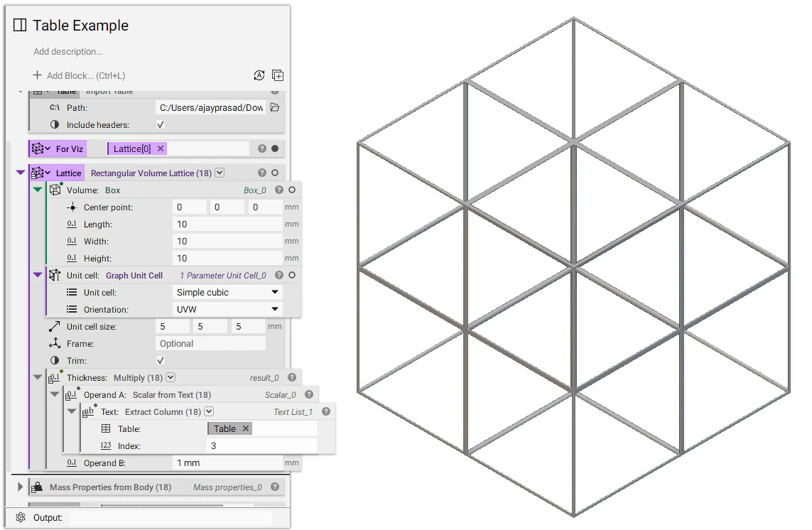The image size is (812, 530).
Task: Click the auto-arrange icon next to Add Block
Action: click(259, 75)
